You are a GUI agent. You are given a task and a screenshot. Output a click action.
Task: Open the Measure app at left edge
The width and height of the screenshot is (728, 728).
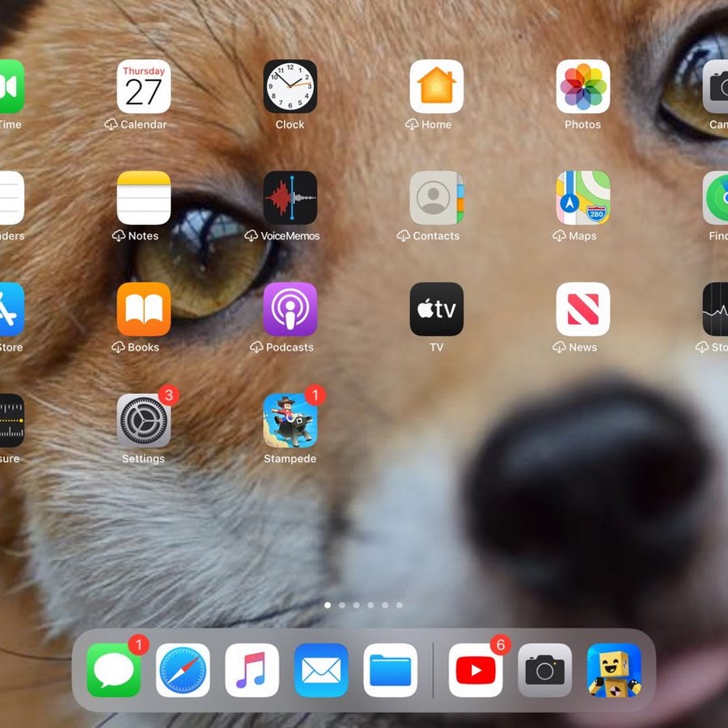(11, 421)
